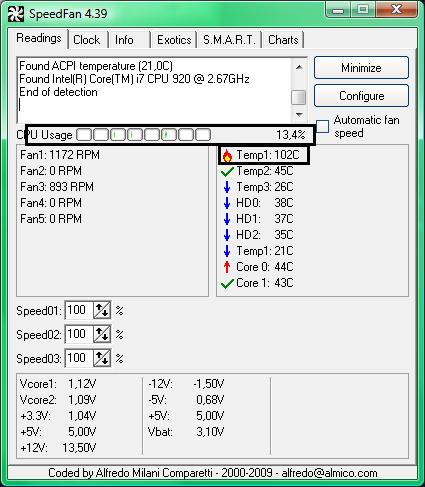Enable the Automatic fan speed checkbox
The width and height of the screenshot is (425, 487).
pyautogui.click(x=322, y=126)
